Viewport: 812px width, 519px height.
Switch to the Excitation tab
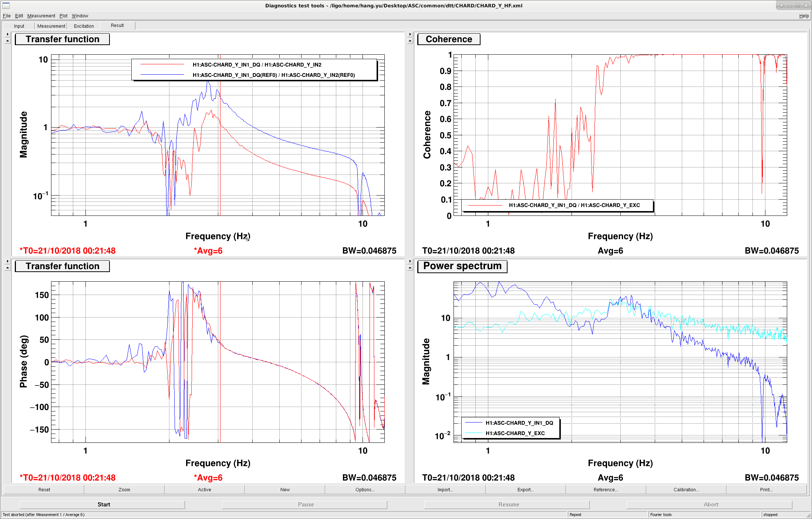click(84, 26)
